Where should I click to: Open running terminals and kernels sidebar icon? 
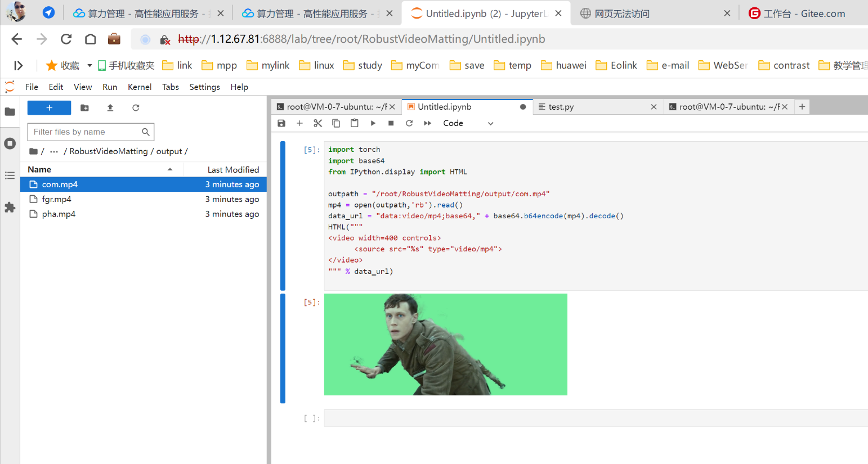pyautogui.click(x=10, y=143)
